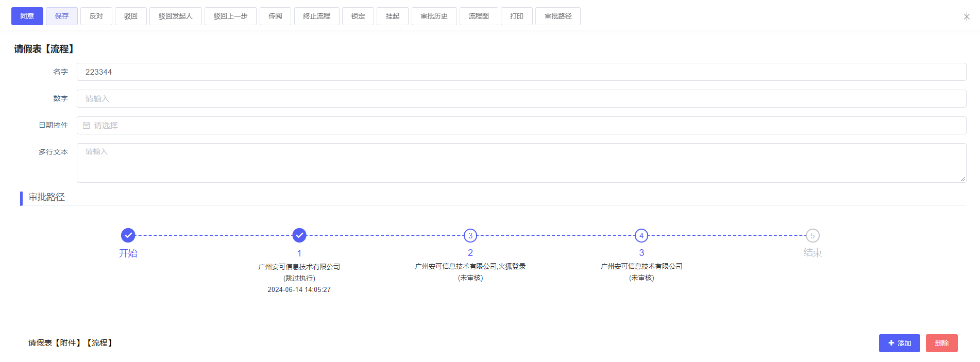Select the circled step 3 node icon
The width and height of the screenshot is (980, 362).
(x=470, y=235)
